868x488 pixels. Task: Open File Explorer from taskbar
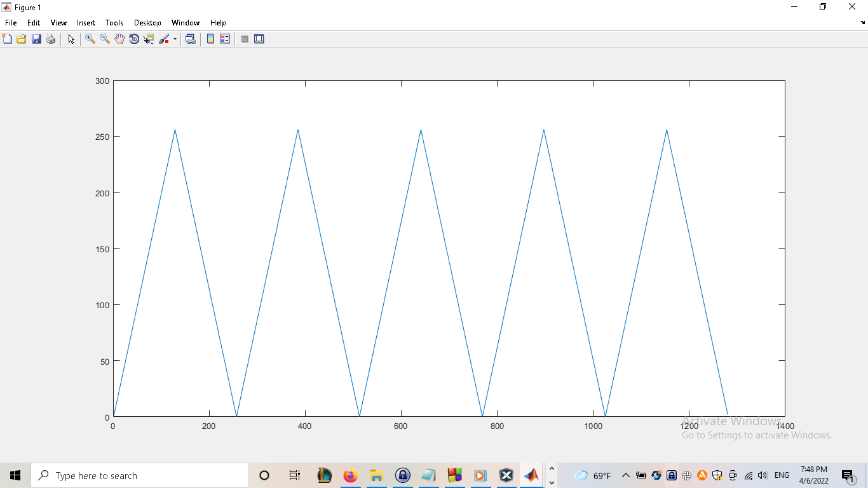[376, 475]
